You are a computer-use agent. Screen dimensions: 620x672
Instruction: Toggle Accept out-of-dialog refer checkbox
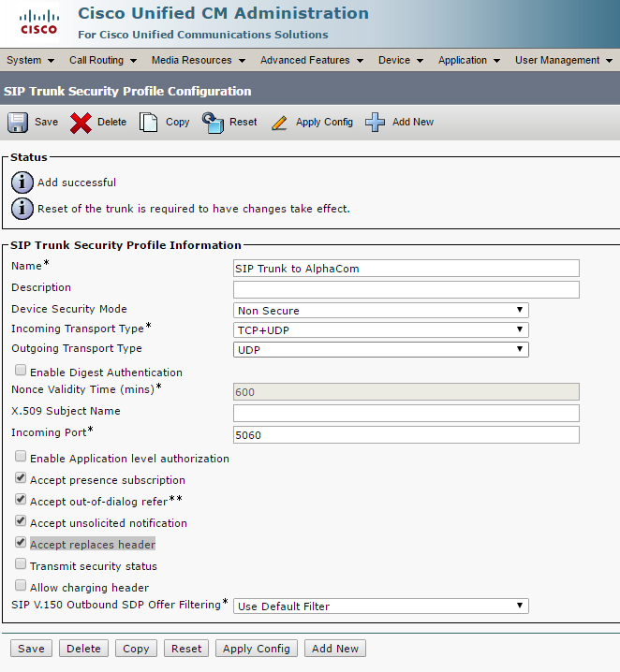(21, 499)
